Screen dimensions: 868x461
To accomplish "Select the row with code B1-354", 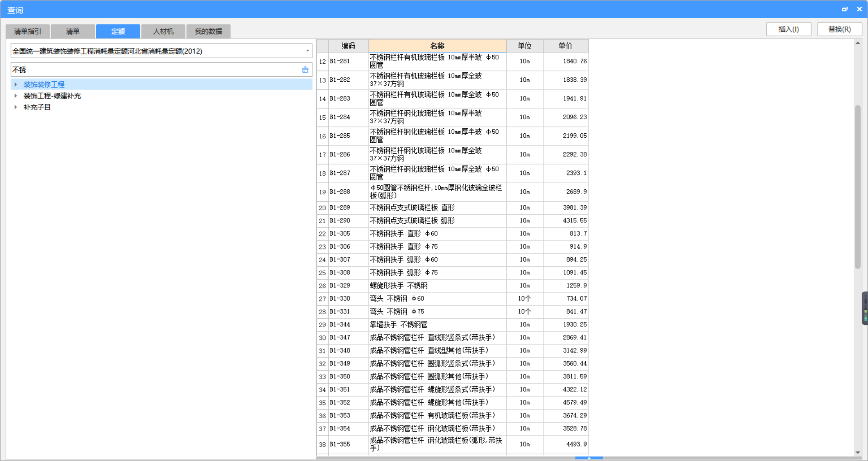I will 453,428.
